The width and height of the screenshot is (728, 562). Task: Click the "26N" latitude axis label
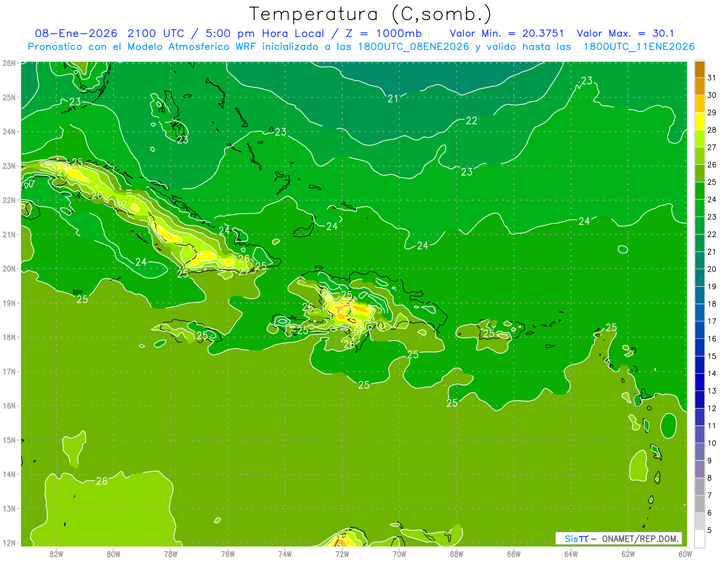(x=9, y=63)
